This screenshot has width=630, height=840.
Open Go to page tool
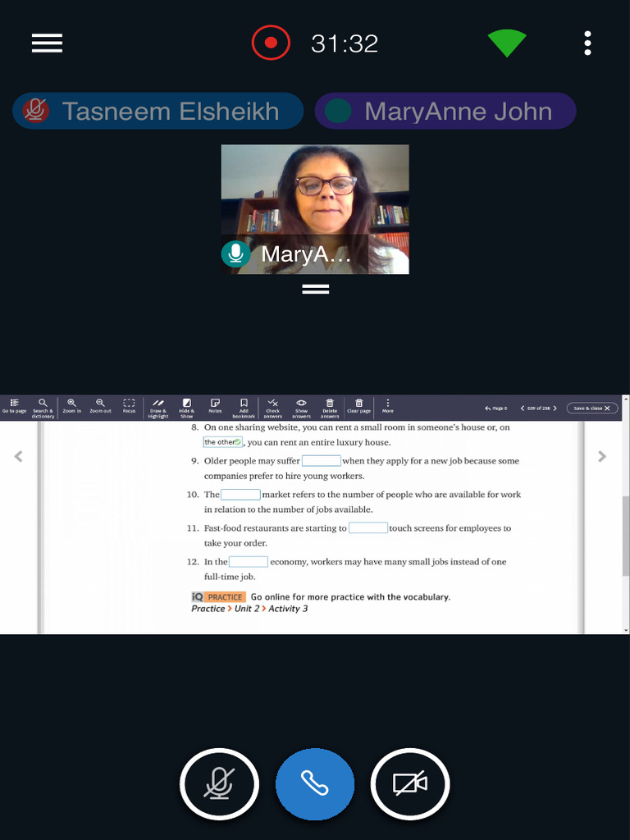coord(15,406)
